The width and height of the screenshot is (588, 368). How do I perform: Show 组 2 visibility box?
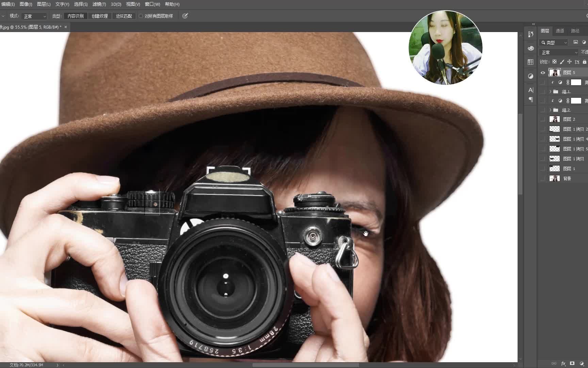(543, 110)
